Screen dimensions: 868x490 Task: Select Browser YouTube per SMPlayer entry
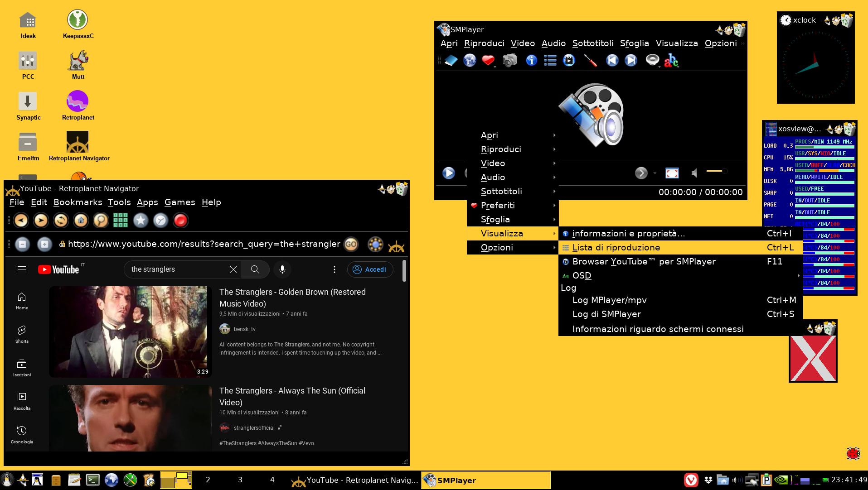coord(680,262)
